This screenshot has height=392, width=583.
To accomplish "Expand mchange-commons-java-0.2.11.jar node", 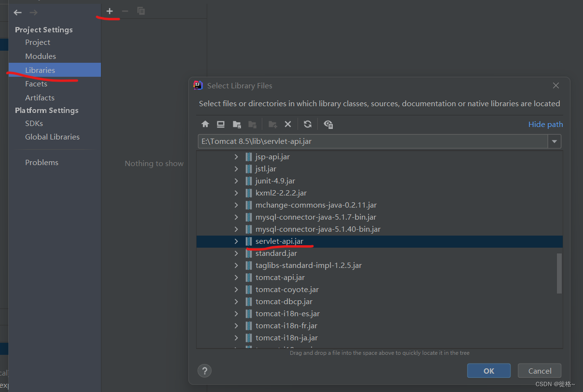I will coord(236,205).
